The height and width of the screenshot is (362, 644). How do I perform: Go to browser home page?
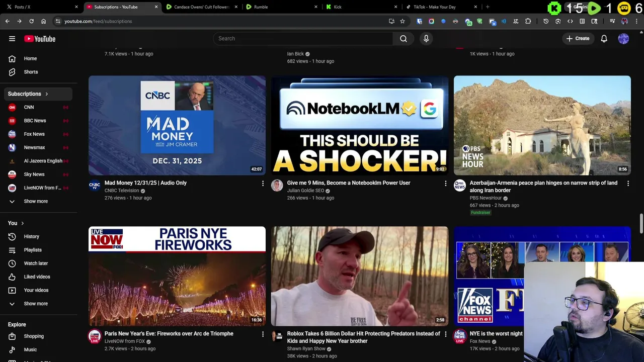tap(43, 21)
